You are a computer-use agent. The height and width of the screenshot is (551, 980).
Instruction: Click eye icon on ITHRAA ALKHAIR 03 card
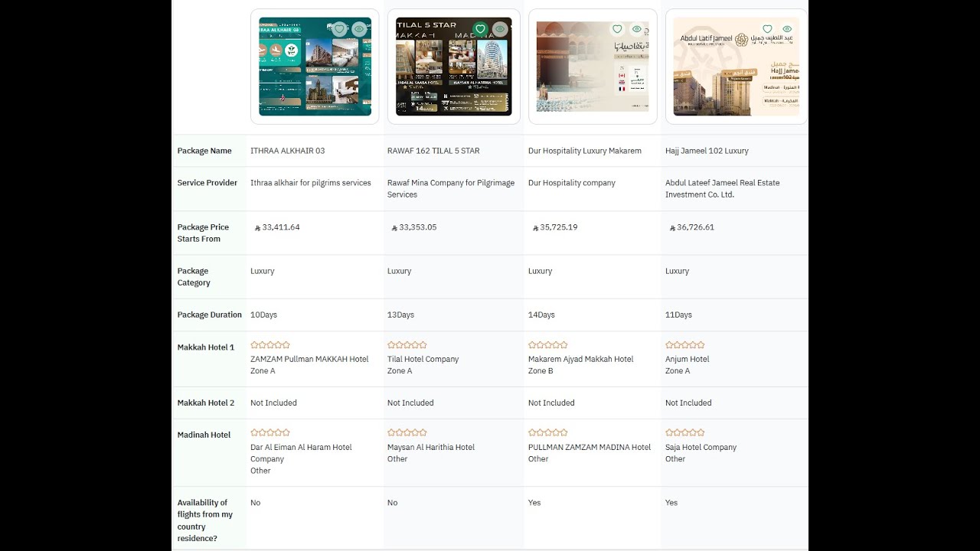click(359, 29)
